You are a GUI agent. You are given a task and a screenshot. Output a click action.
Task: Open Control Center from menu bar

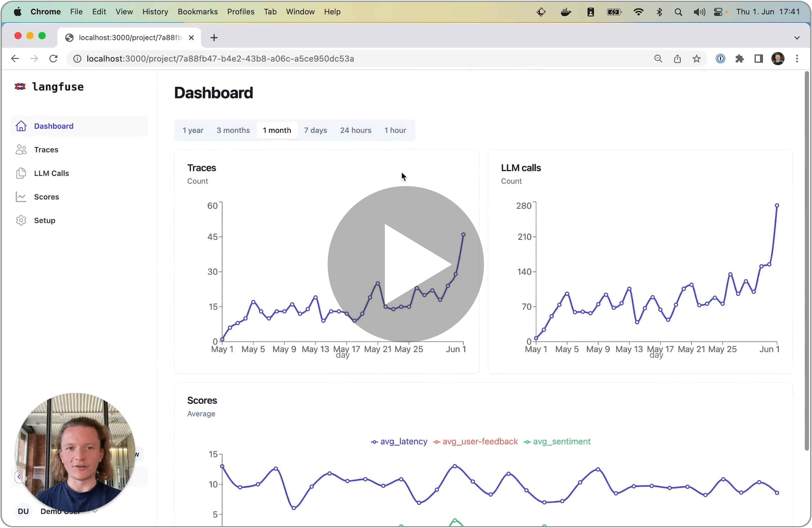[718, 12]
